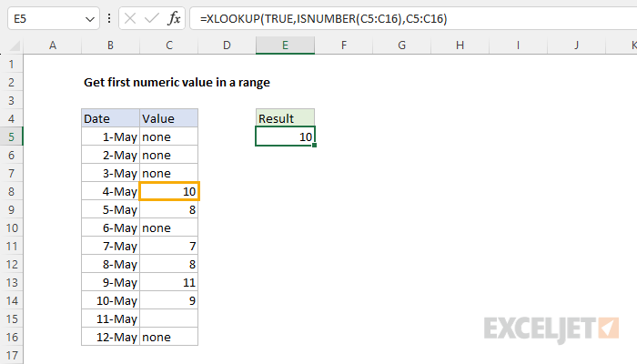Select column E header
Screen dimensions: 637x364
(x=285, y=45)
